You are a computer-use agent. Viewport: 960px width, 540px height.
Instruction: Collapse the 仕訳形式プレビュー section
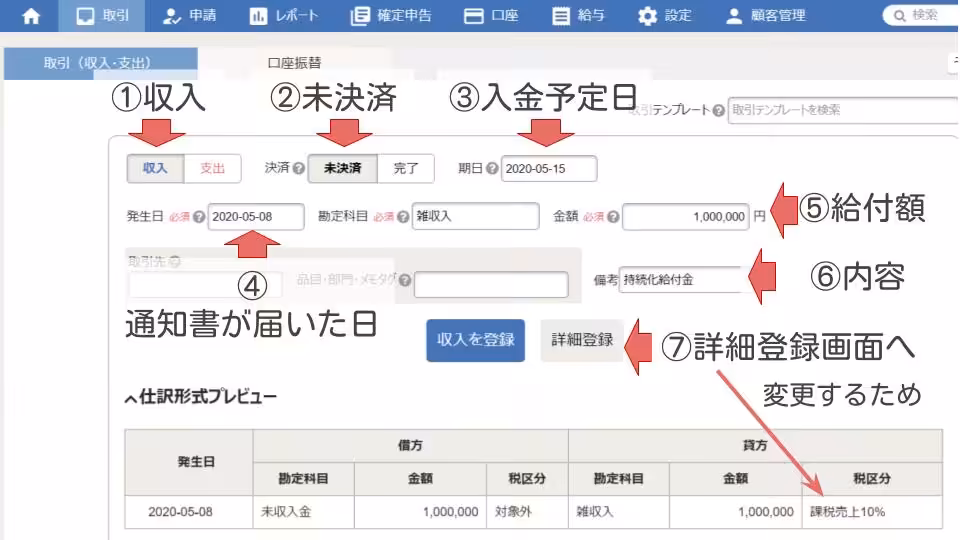(201, 397)
